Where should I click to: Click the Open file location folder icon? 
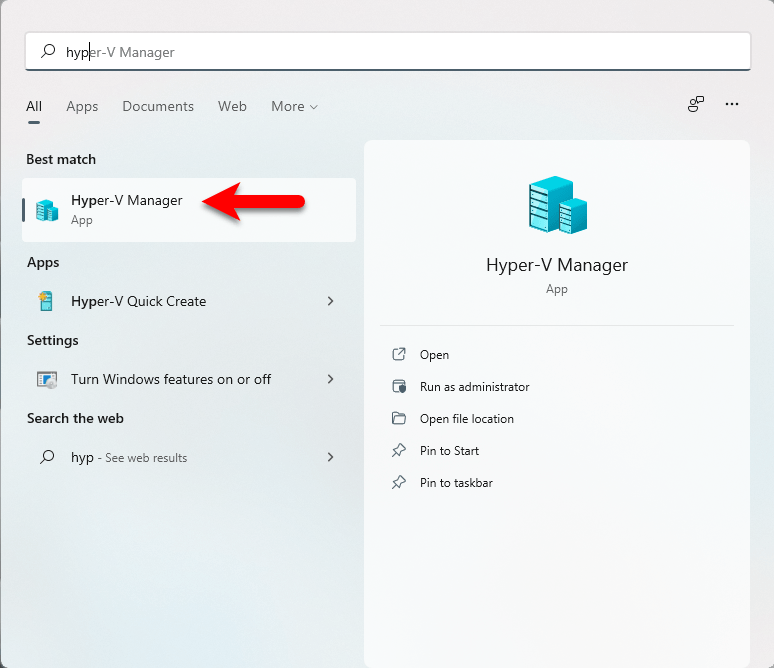coord(399,419)
